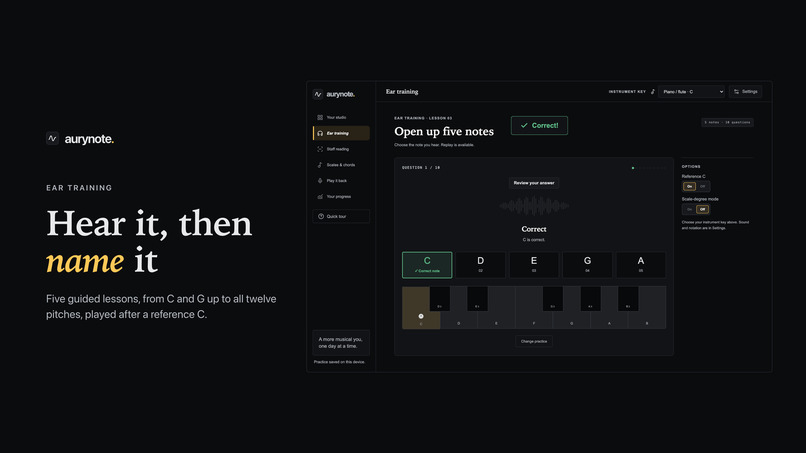The width and height of the screenshot is (806, 453).
Task: Choose the E answer card
Action: (x=534, y=265)
